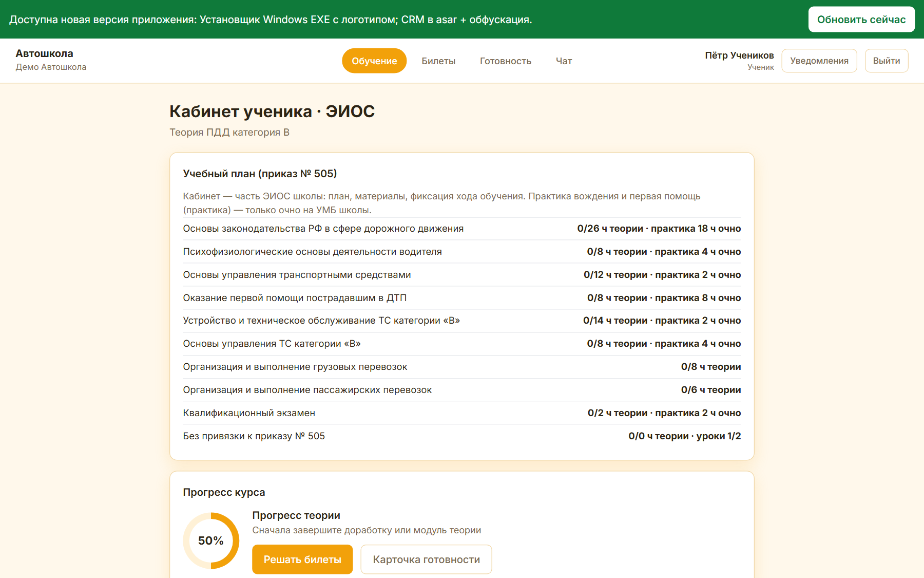Click value '0/14 ч теории · практика 2 ч очно'
This screenshot has width=924, height=578.
tap(662, 321)
